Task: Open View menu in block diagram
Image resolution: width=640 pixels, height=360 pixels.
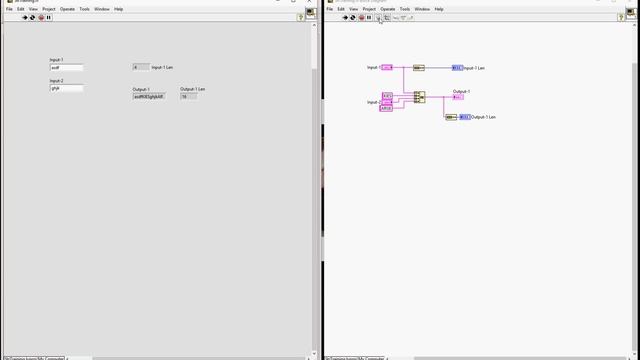Action: tap(353, 9)
